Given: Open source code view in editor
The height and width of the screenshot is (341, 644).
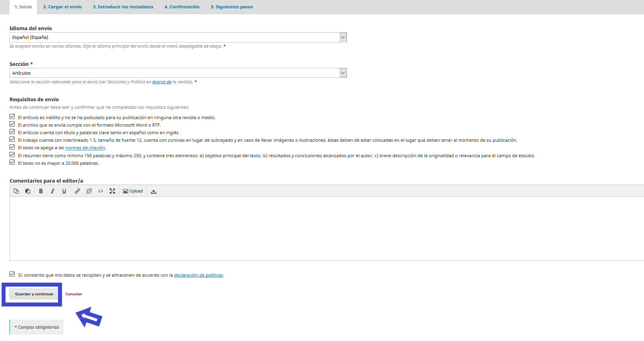Looking at the screenshot, I should click(x=101, y=191).
